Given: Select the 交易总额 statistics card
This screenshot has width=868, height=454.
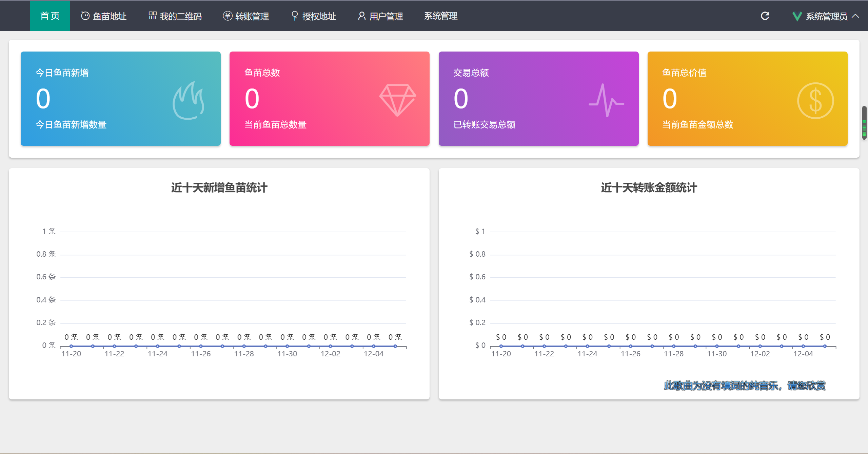Looking at the screenshot, I should click(538, 99).
